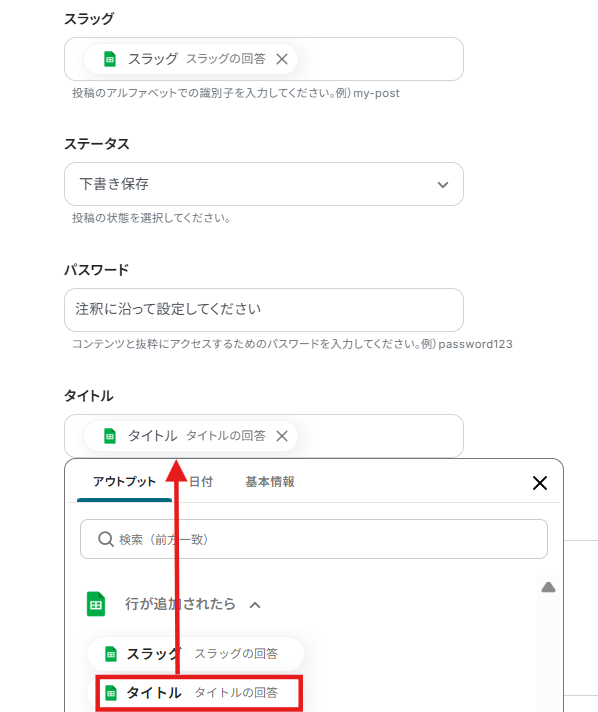
Task: Select スラッグ スラッグの回答 output item
Action: tap(195, 654)
